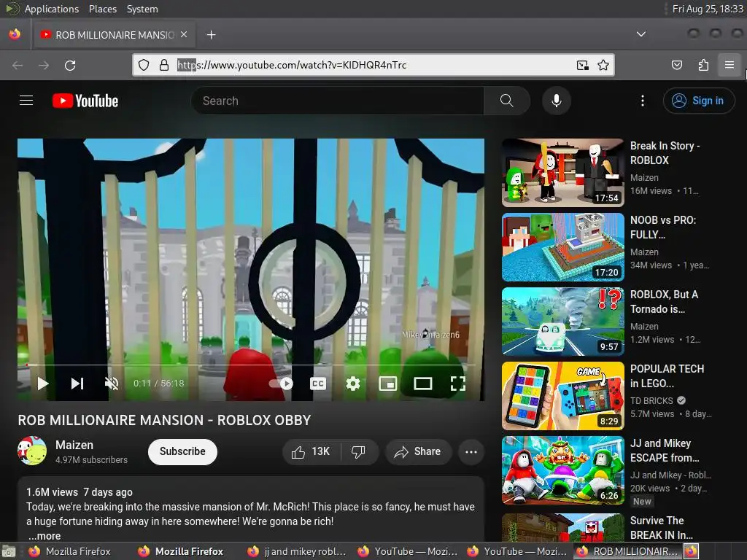Image resolution: width=747 pixels, height=560 pixels.
Task: Close the ROB MILLIONAIRE MANSION tab
Action: 184,35
